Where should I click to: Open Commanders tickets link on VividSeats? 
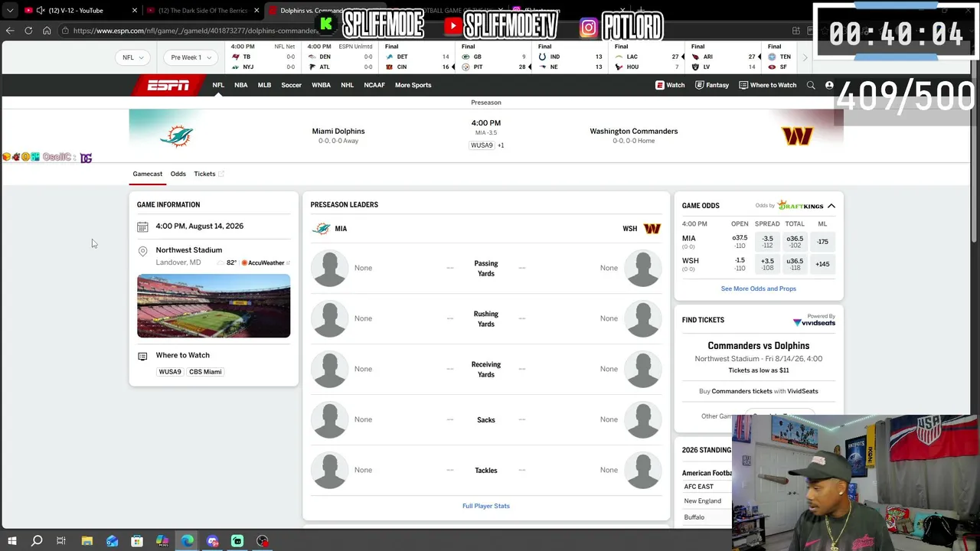pyautogui.click(x=742, y=391)
